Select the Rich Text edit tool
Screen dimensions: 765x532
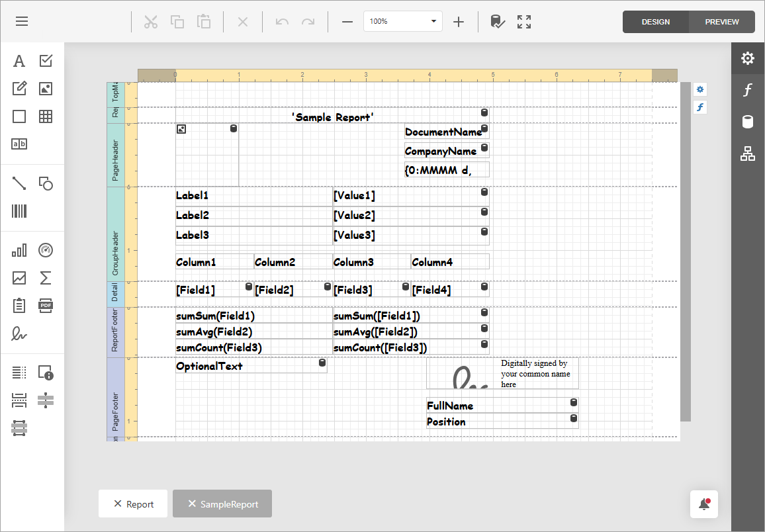[19, 88]
